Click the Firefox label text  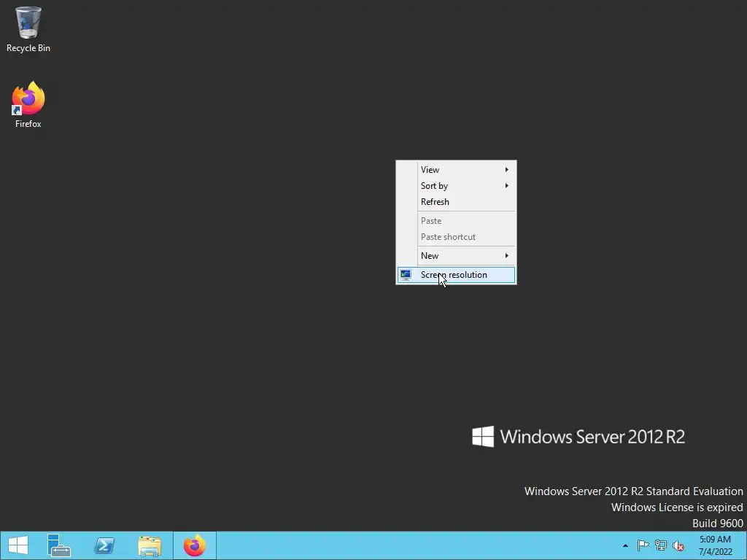(28, 124)
